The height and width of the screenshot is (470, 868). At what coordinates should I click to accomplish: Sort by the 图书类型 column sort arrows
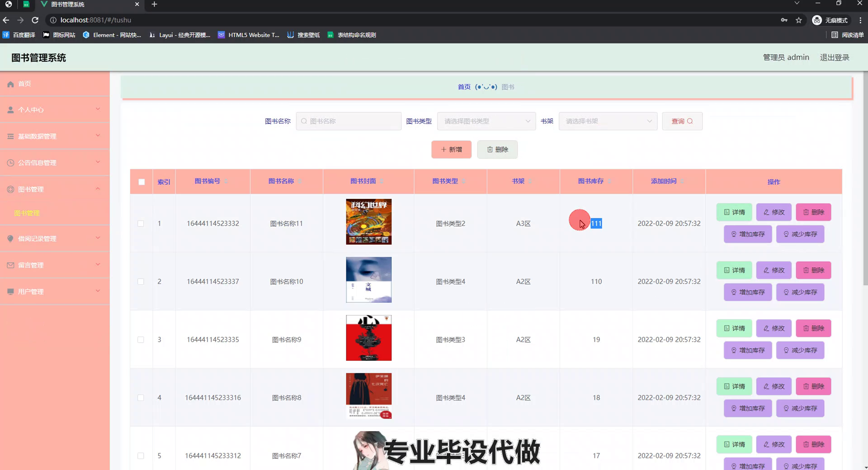coord(464,181)
